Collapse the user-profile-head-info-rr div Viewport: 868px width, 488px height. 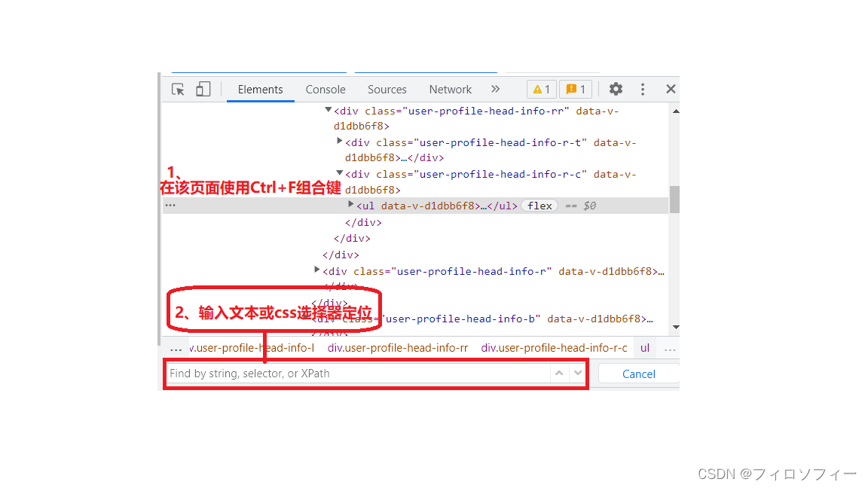(329, 110)
